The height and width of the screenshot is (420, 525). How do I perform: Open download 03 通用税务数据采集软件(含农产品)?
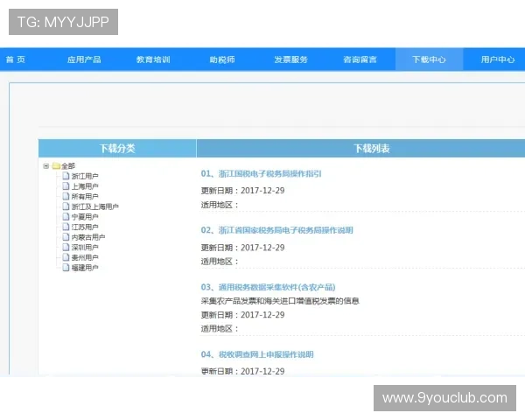269,287
